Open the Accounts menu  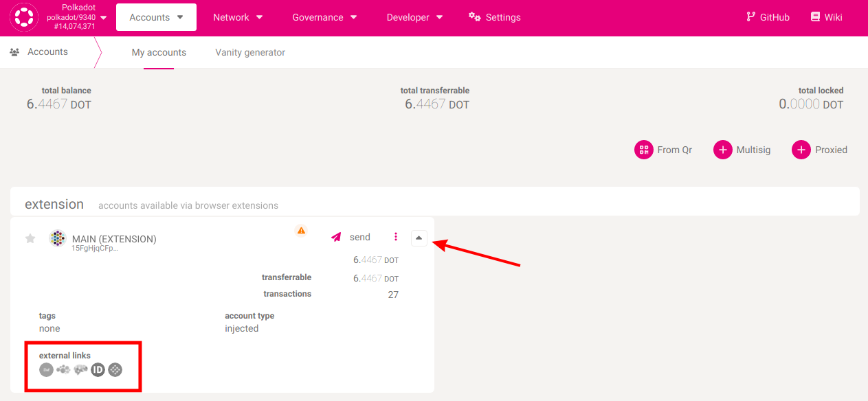(x=156, y=17)
